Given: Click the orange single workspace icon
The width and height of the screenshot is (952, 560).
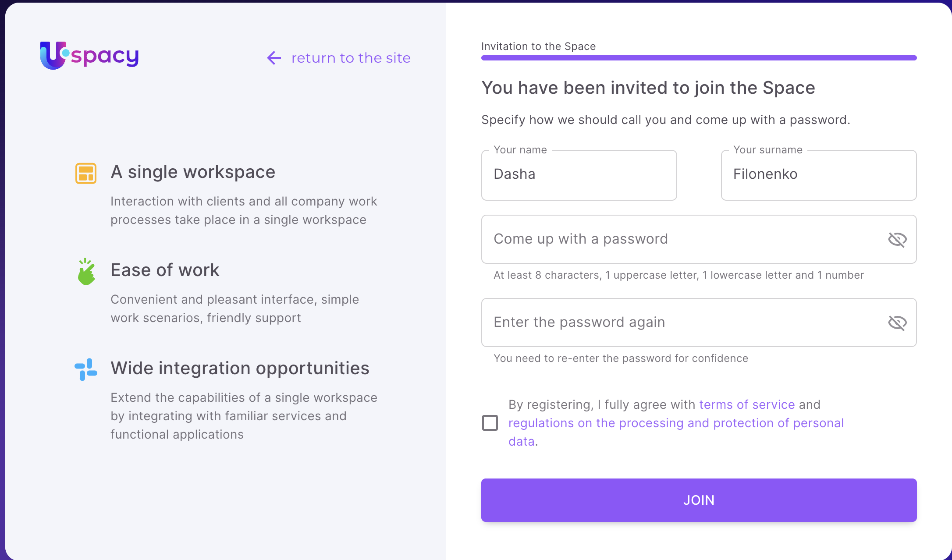Looking at the screenshot, I should pyautogui.click(x=86, y=173).
